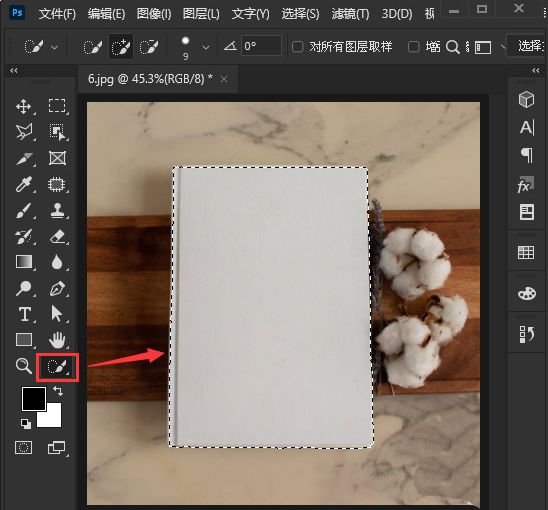Image resolution: width=548 pixels, height=510 pixels.
Task: Choose the Quick Selection tool in toolbox
Action: click(57, 367)
